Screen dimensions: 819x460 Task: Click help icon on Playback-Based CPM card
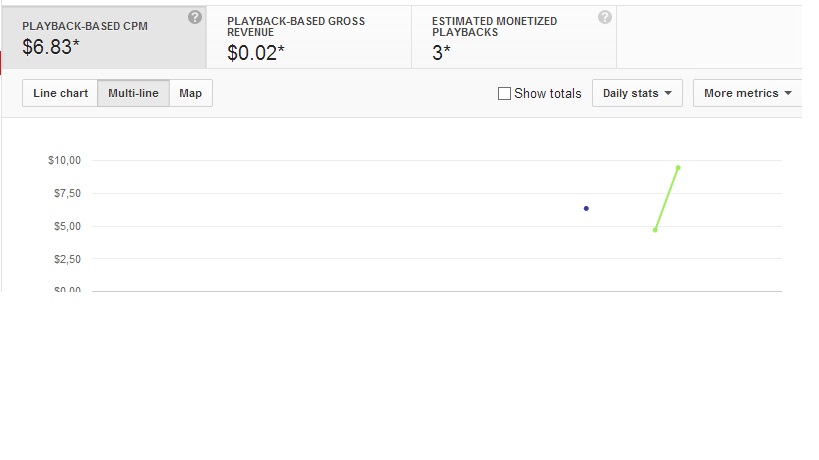click(x=195, y=17)
